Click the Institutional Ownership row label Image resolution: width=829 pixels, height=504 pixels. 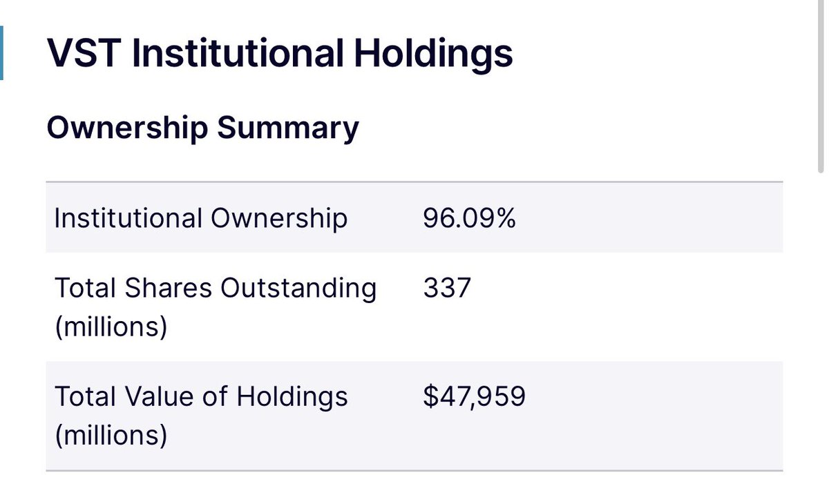coord(201,218)
